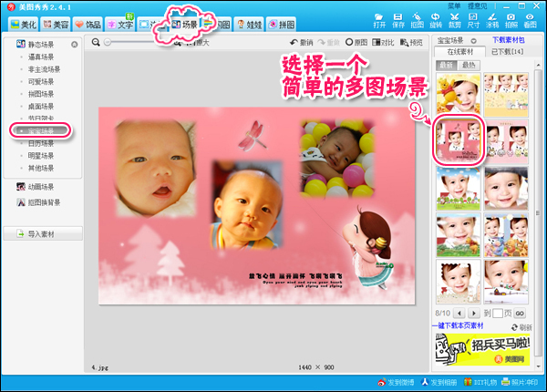Open the 菜单 menu

tap(454, 5)
